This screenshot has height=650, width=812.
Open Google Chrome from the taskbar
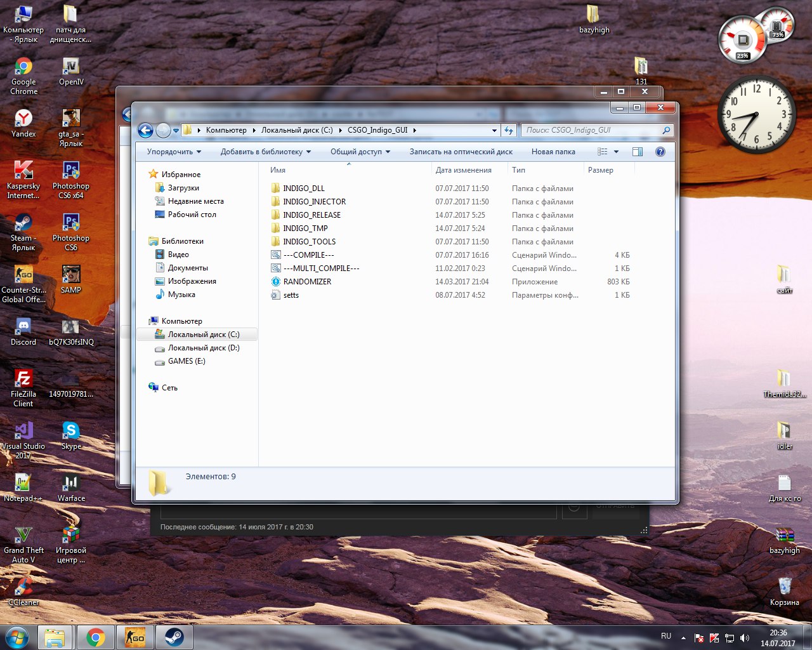click(x=96, y=637)
